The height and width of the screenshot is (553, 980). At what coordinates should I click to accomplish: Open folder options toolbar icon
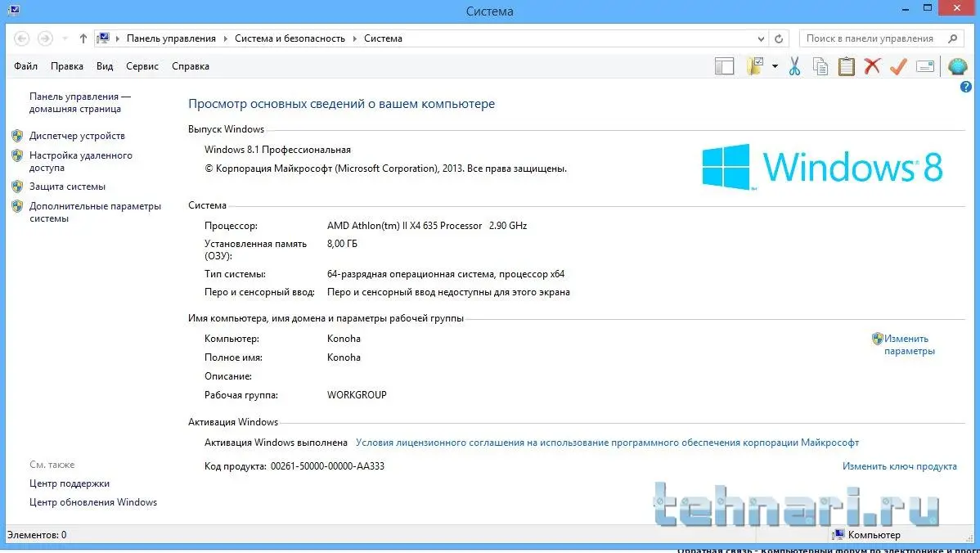tap(756, 66)
